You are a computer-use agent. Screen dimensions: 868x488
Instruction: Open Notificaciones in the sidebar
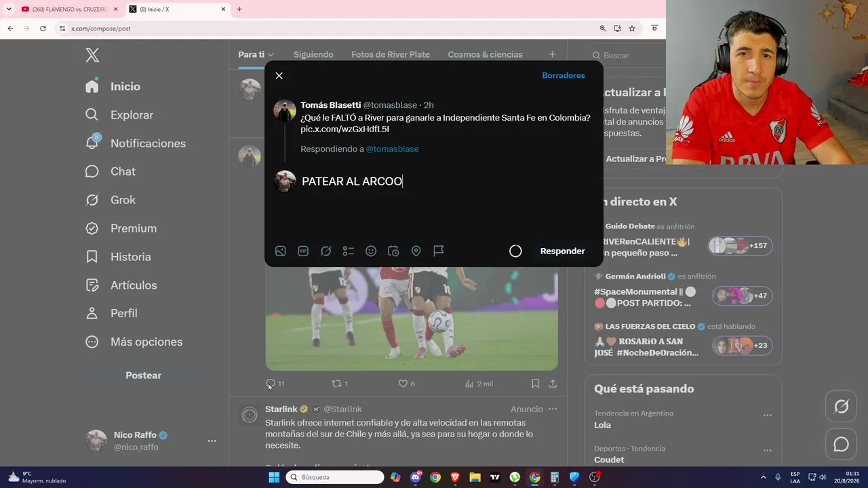(x=135, y=144)
